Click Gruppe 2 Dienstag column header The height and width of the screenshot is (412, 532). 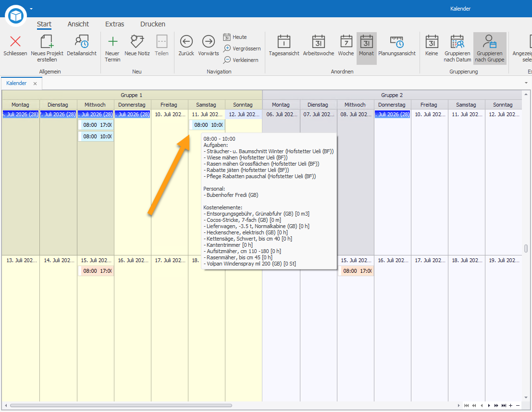pyautogui.click(x=318, y=105)
